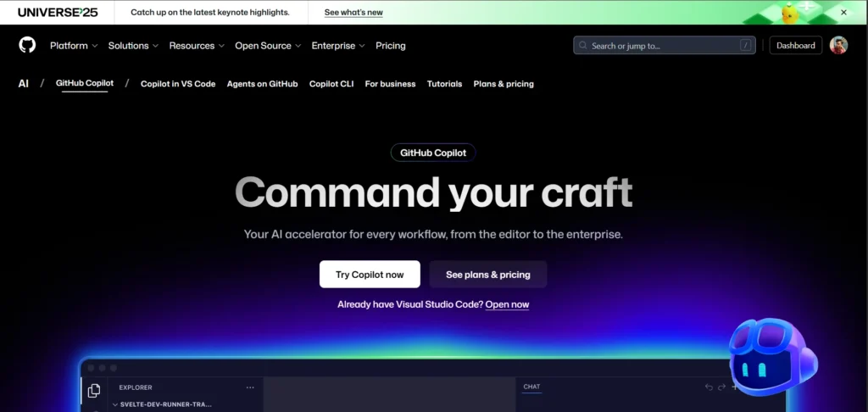Open the Dashboard button
Viewport: 868px width, 412px height.
pos(795,46)
